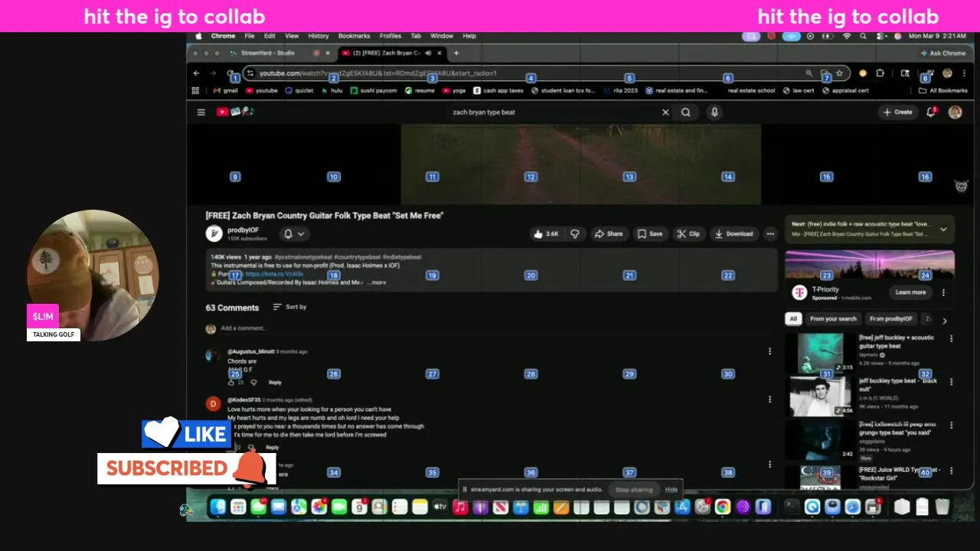
Task: Open jeff buckley + acoustic guitar beat thumbnail
Action: click(x=821, y=353)
